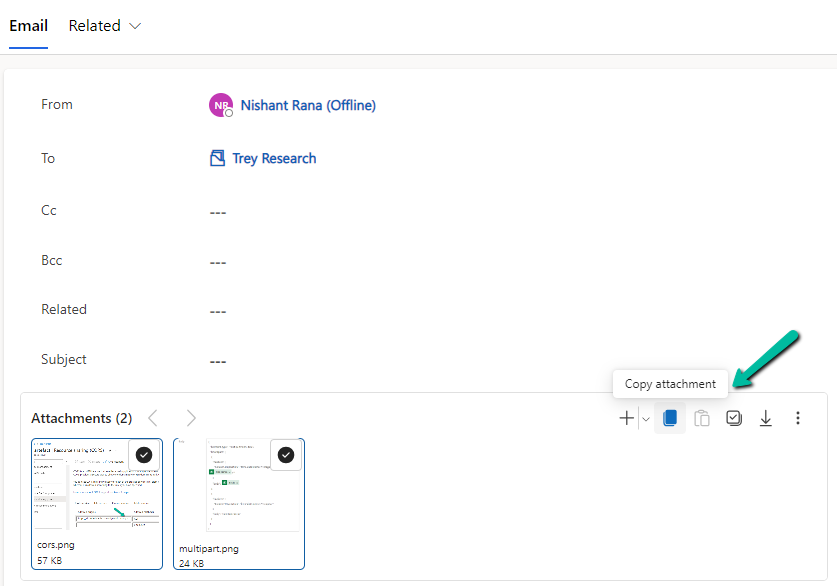Click the add attachment plus icon

pyautogui.click(x=626, y=417)
